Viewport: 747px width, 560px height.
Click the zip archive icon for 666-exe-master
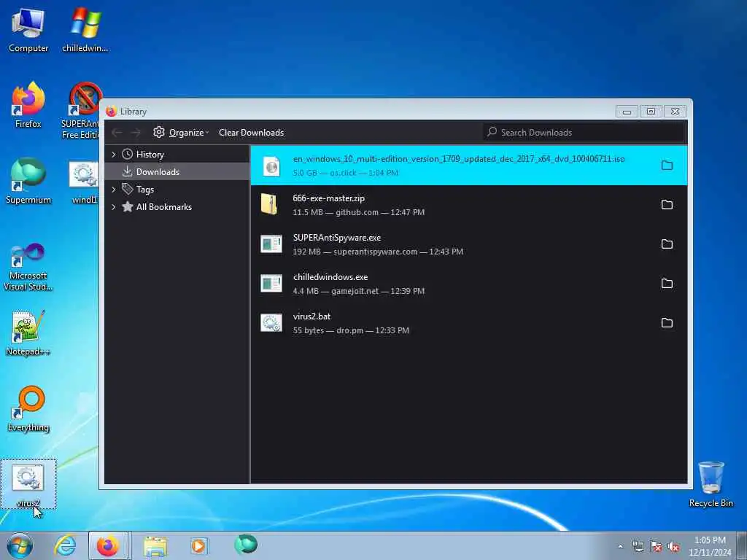[x=270, y=205]
